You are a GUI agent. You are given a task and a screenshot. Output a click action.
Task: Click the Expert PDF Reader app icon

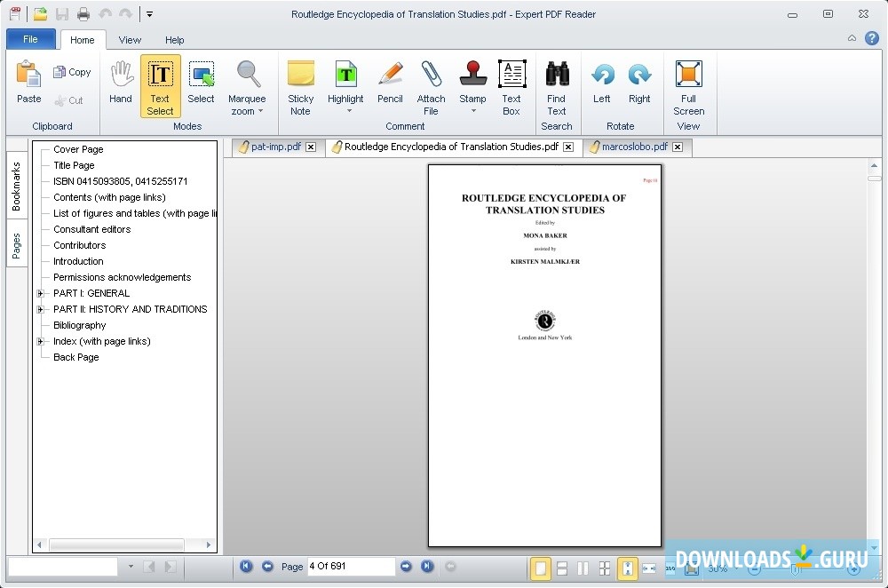(x=15, y=13)
